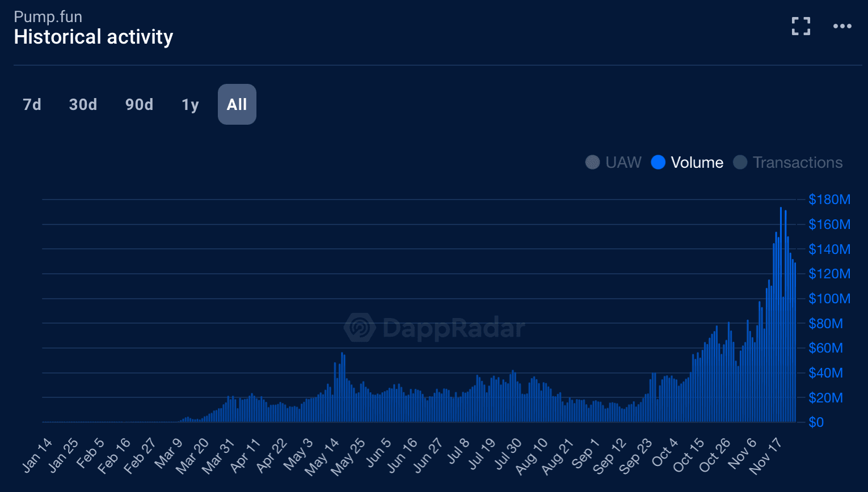The height and width of the screenshot is (492, 868).
Task: Click the Sep 1 x-axis date label
Action: (585, 453)
